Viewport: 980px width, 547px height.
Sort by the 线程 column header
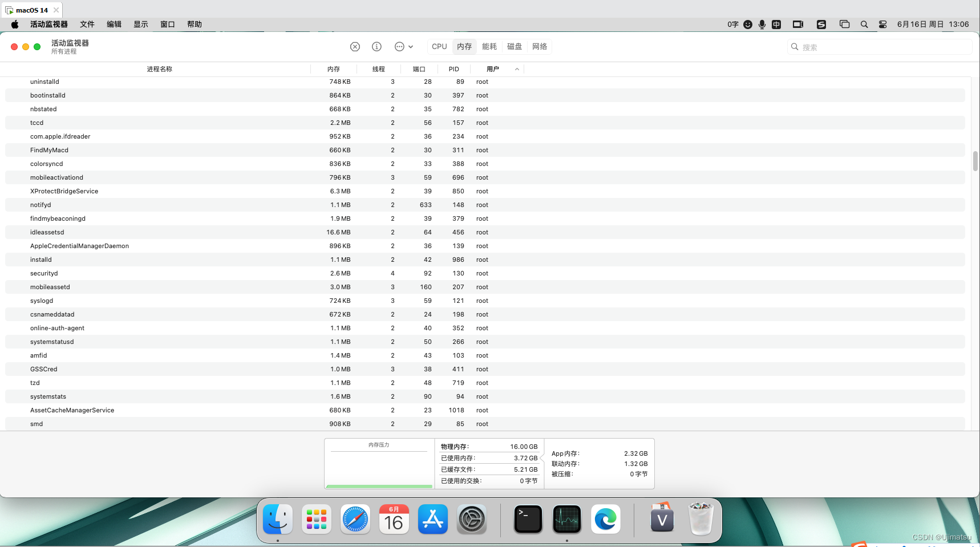[379, 69]
